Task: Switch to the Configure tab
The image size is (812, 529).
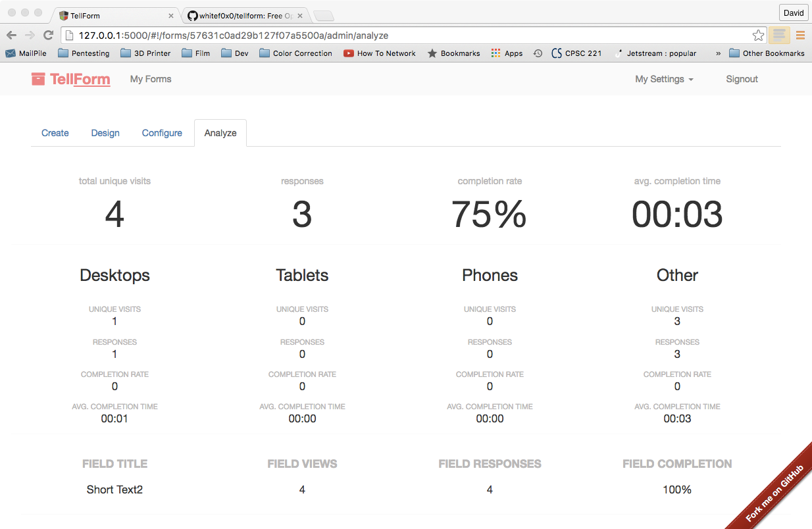Action: point(162,133)
